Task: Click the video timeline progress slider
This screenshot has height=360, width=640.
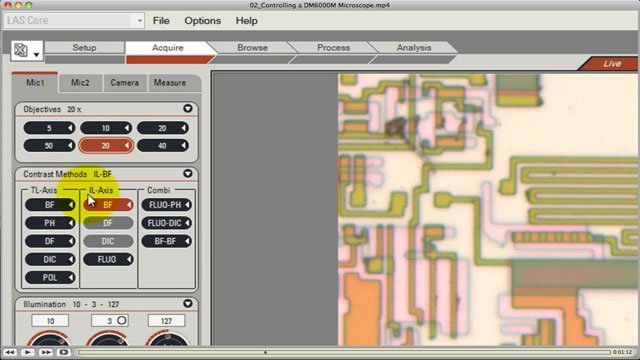Action: (344, 352)
